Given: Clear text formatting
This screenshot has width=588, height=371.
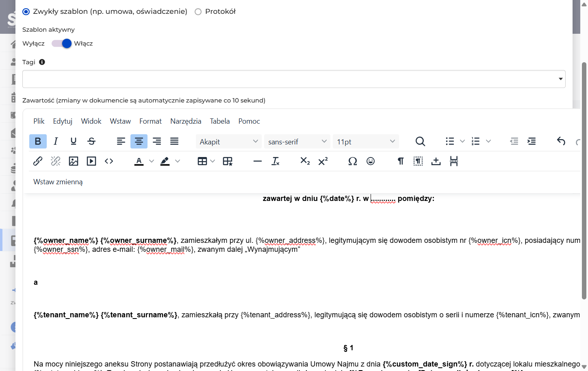Looking at the screenshot, I should click(276, 161).
